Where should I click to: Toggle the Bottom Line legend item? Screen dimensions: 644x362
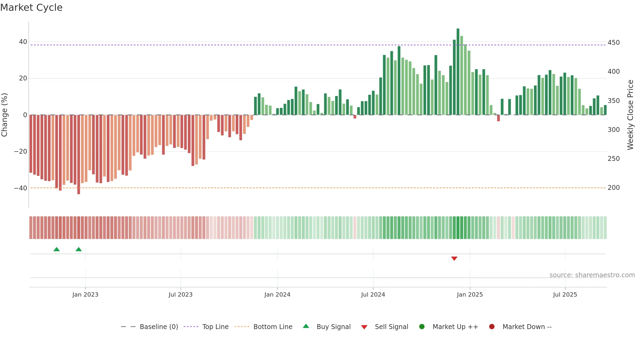point(264,327)
